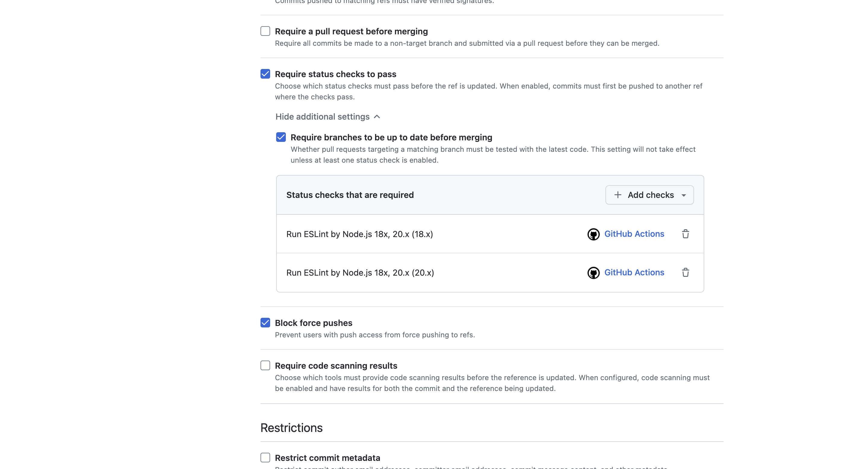Image resolution: width=868 pixels, height=469 pixels.
Task: Click 'Run ESLint by Node.js 18x, 20.x (20.x)' text
Action: point(360,272)
